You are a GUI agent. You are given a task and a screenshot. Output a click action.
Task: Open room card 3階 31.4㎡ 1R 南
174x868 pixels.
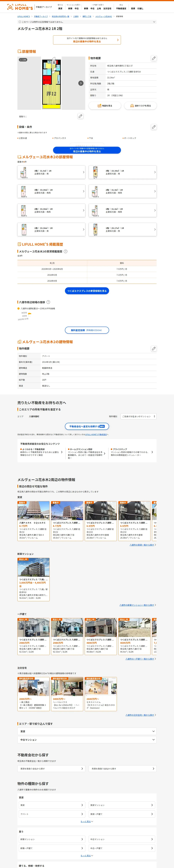[51, 172]
